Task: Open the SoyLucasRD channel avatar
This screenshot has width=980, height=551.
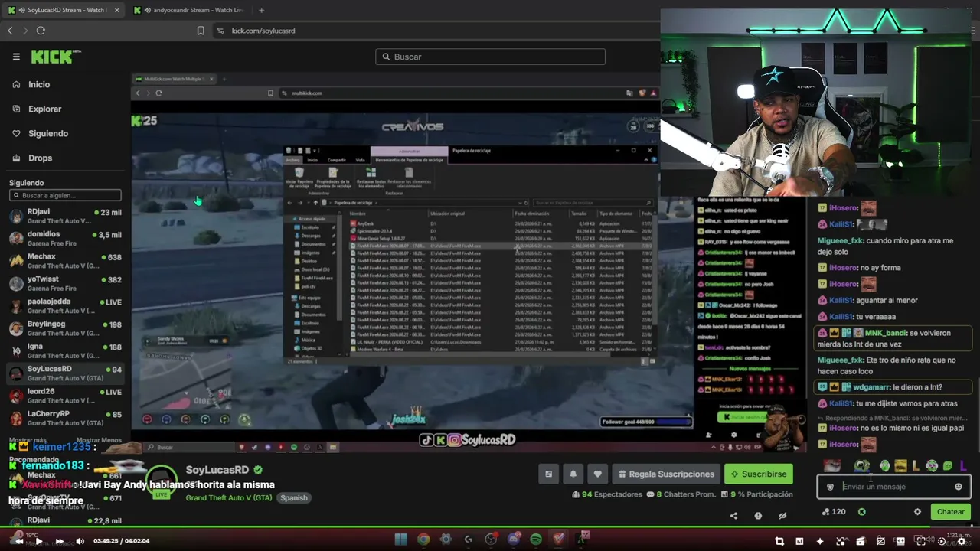Action: pyautogui.click(x=161, y=481)
